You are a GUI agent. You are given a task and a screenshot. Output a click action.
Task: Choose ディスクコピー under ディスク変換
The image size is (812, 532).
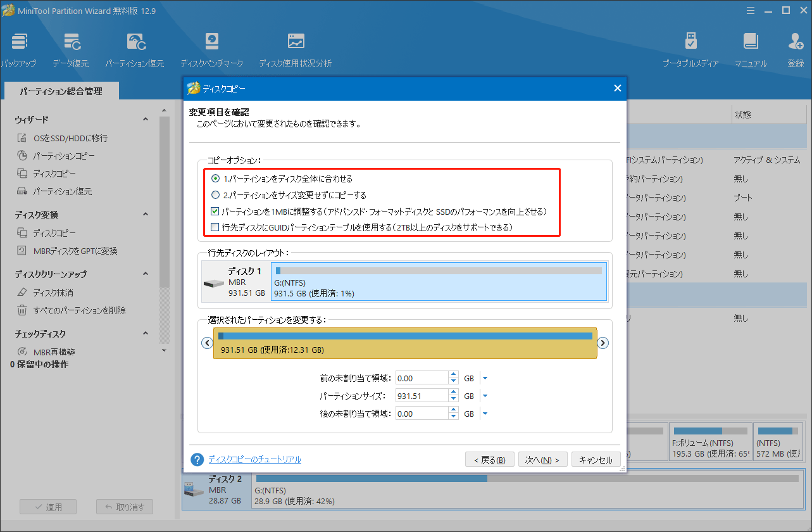coord(54,233)
